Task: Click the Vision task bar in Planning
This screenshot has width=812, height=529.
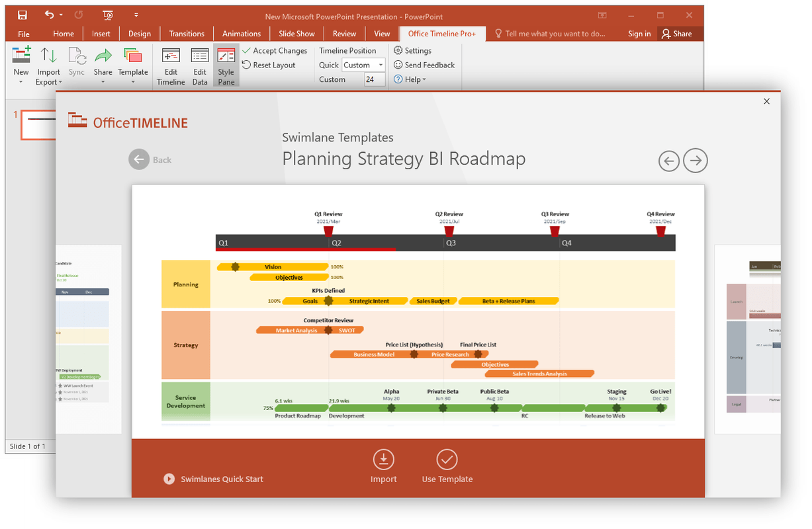Action: point(273,266)
